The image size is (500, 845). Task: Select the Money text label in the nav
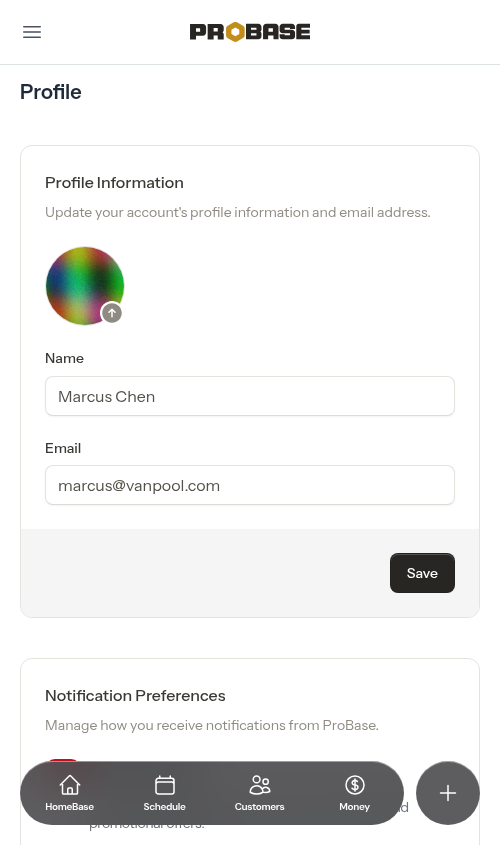[x=355, y=807]
